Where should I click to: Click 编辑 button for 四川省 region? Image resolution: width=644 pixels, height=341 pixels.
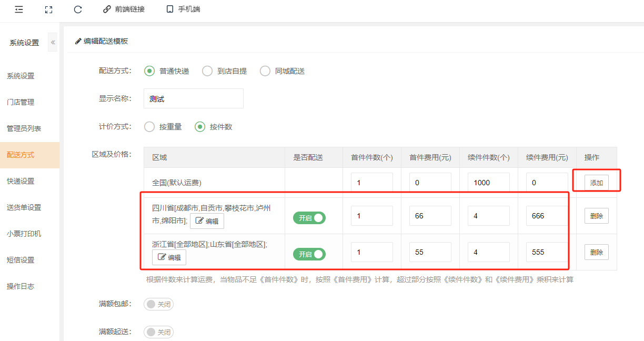[207, 221]
